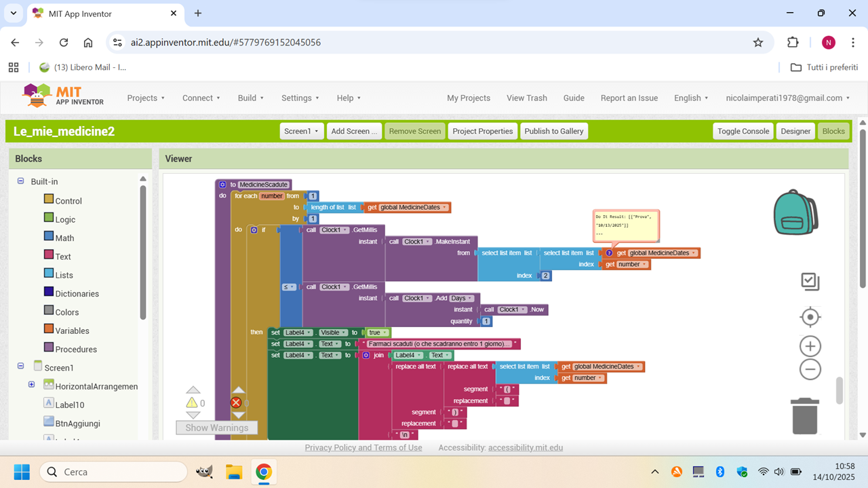Open the Screen1 dropdown button
868x488 pixels.
301,131
